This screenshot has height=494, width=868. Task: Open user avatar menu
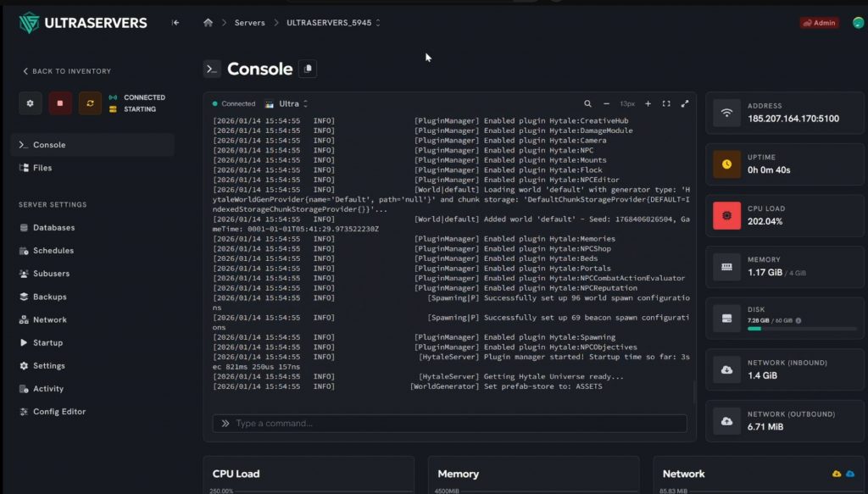coord(858,23)
